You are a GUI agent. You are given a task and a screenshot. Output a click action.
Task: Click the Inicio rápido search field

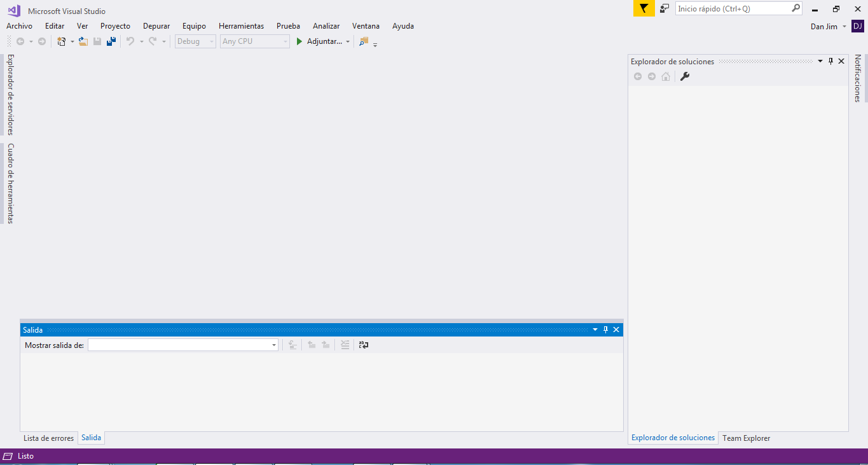click(733, 8)
